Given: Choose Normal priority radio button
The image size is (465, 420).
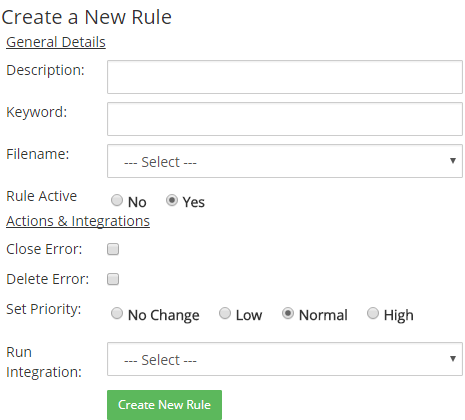Looking at the screenshot, I should click(288, 313).
